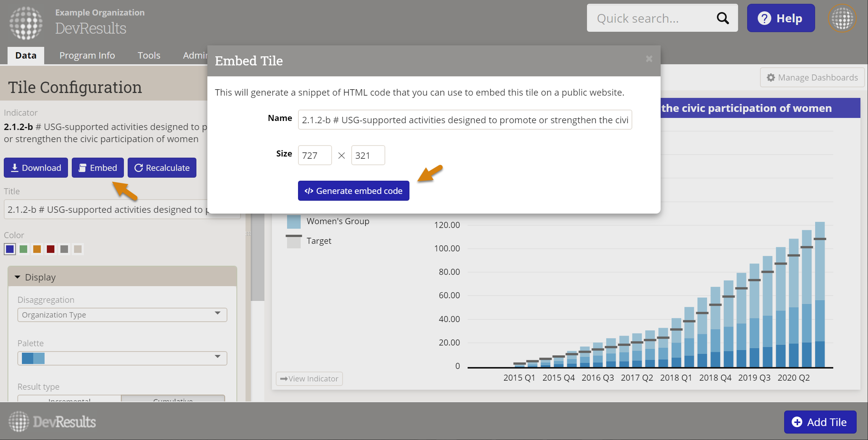Screen dimensions: 868x440
Task: Select Cumulative result type
Action: pos(173,399)
